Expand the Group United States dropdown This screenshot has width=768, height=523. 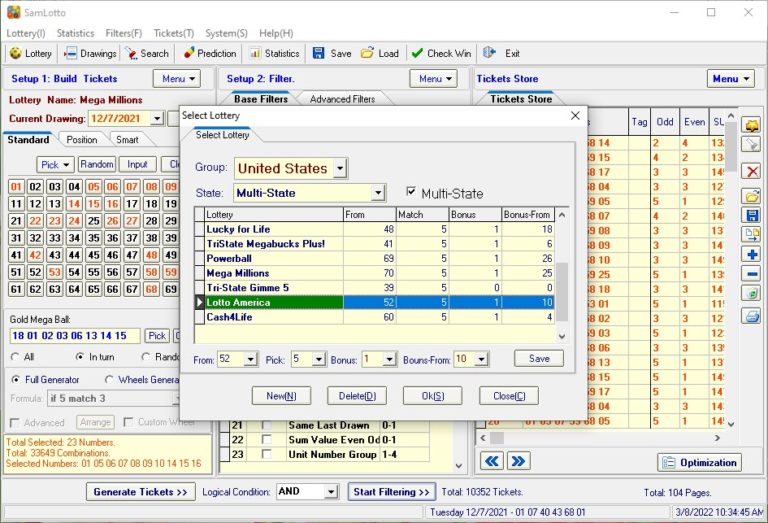(x=340, y=168)
